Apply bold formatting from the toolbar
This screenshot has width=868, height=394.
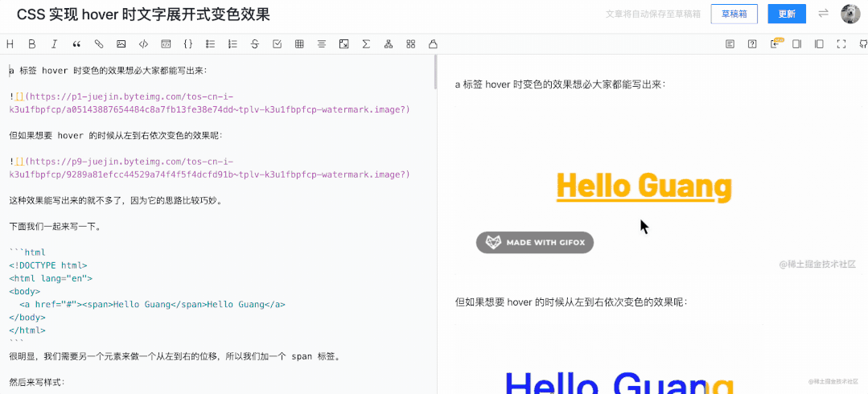(32, 44)
